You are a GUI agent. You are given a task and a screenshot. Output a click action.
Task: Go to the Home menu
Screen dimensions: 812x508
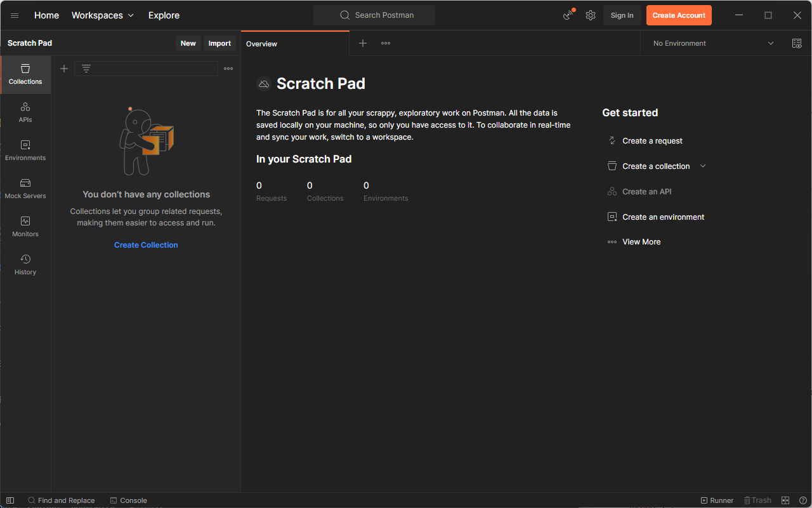[46, 15]
